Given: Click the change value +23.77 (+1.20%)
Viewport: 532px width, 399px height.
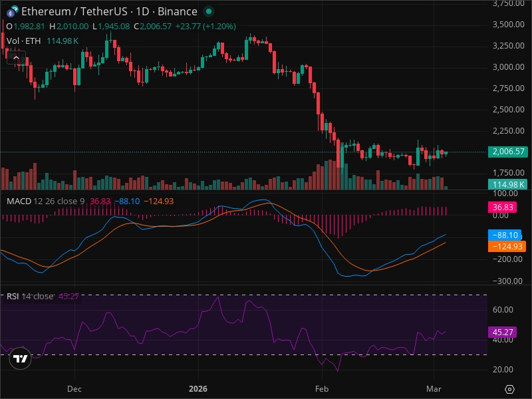Looking at the screenshot, I should coord(205,27).
